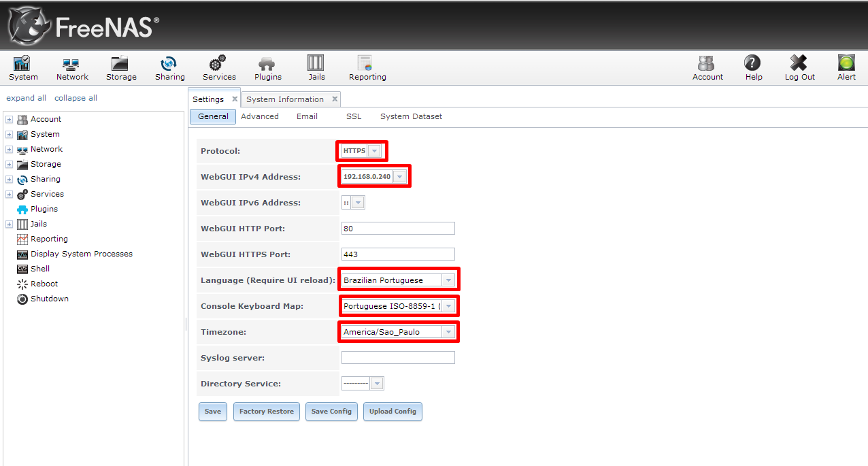
Task: Open the Language dropdown
Action: [x=448, y=280]
